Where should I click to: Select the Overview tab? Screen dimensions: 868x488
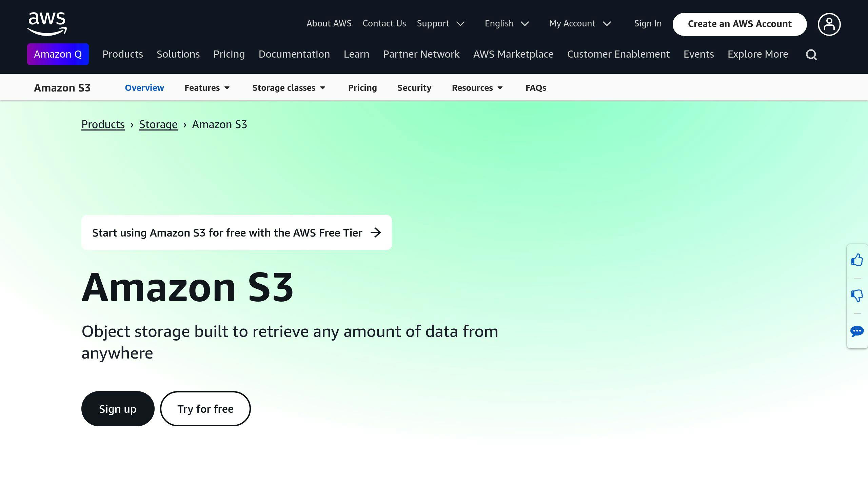pos(144,88)
